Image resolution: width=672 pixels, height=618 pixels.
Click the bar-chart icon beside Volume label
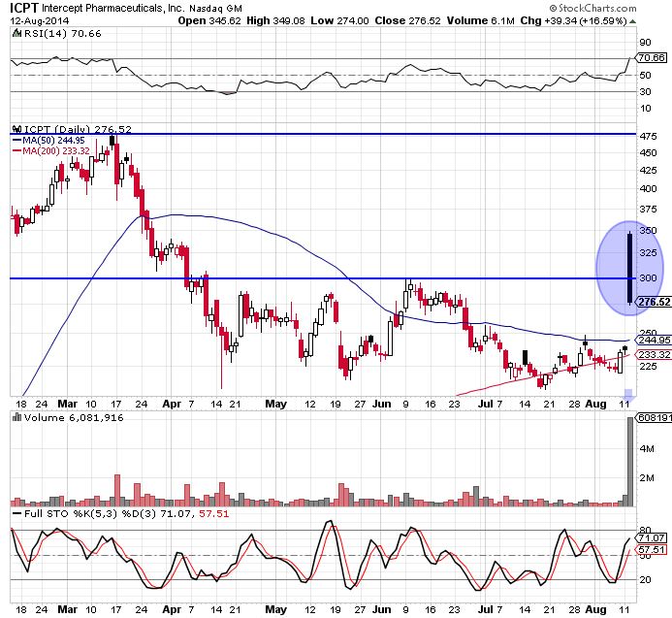[16, 417]
